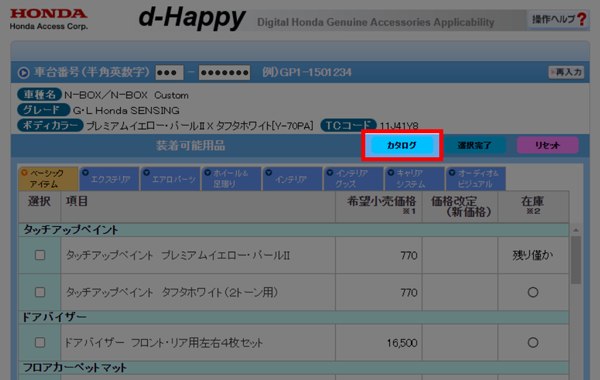Click the G・L Honda SENSING grade text
Screen dimensions: 600x380
126,111
